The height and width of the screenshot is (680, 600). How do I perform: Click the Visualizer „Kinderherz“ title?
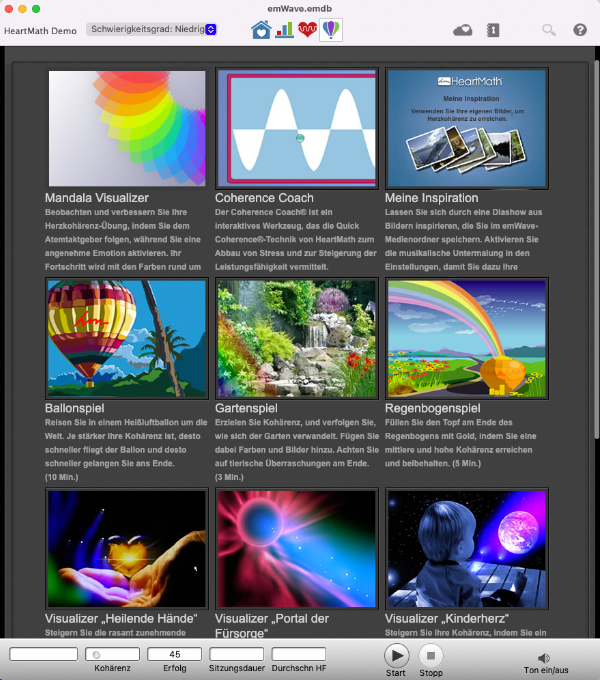[x=447, y=619]
